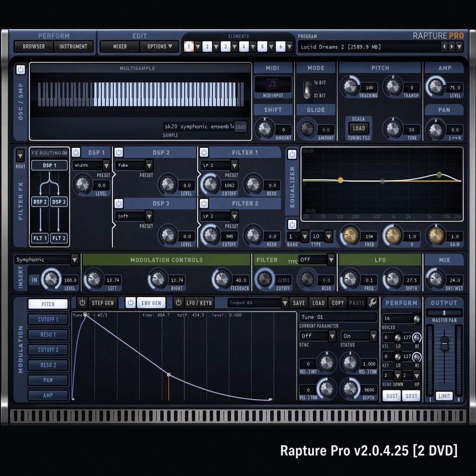Toggle DSP 3 power button
476x476 pixels.
click(119, 203)
